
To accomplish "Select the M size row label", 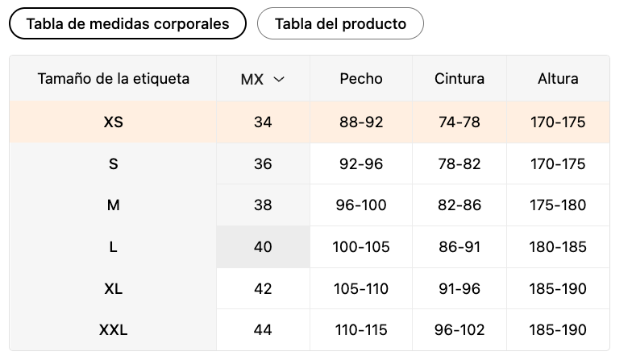I will [x=113, y=205].
